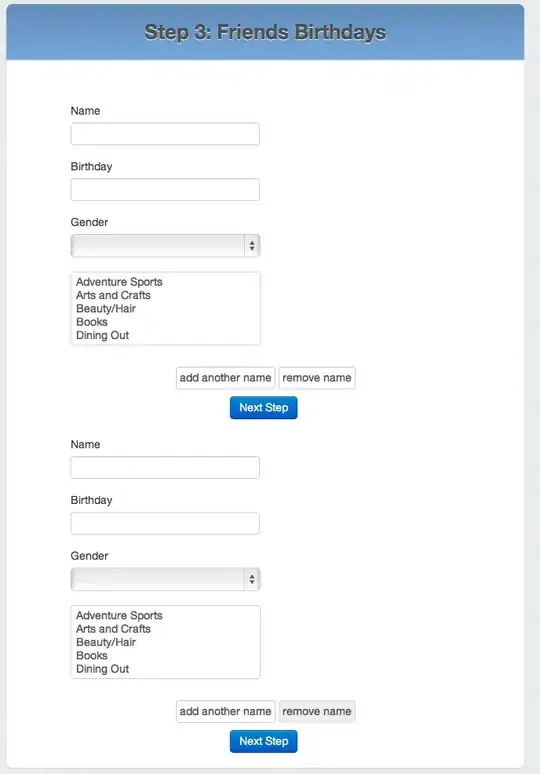Viewport: 540px width, 774px height.
Task: Select Dining Out in the first interests list
Action: [x=102, y=335]
